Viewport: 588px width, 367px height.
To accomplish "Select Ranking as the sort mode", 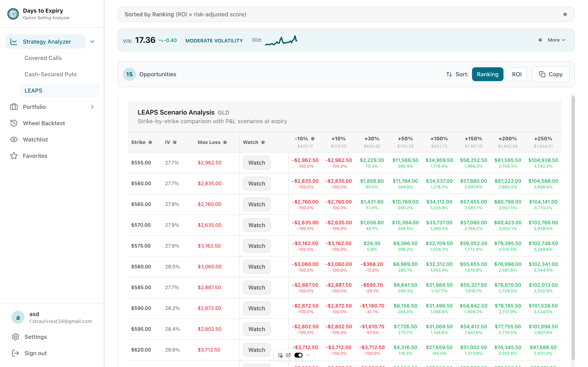I will (487, 74).
